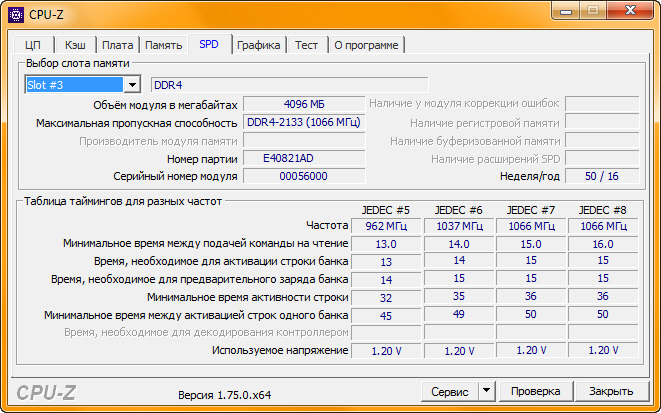This screenshot has height=413, width=661.
Task: Click the Сервис button
Action: [x=450, y=392]
